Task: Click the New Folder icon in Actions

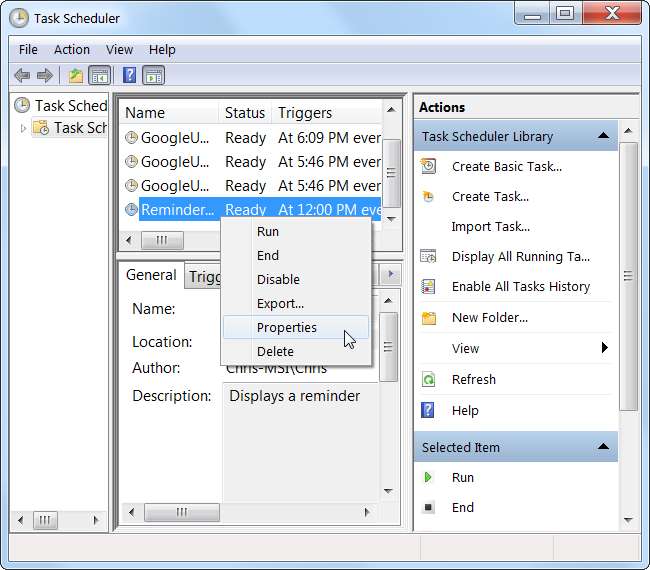Action: (429, 318)
